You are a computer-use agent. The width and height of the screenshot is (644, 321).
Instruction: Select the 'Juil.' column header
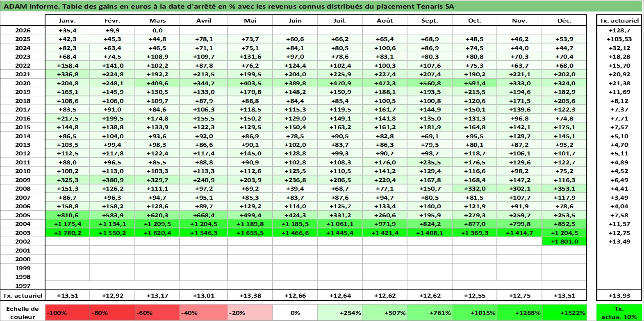(x=340, y=20)
